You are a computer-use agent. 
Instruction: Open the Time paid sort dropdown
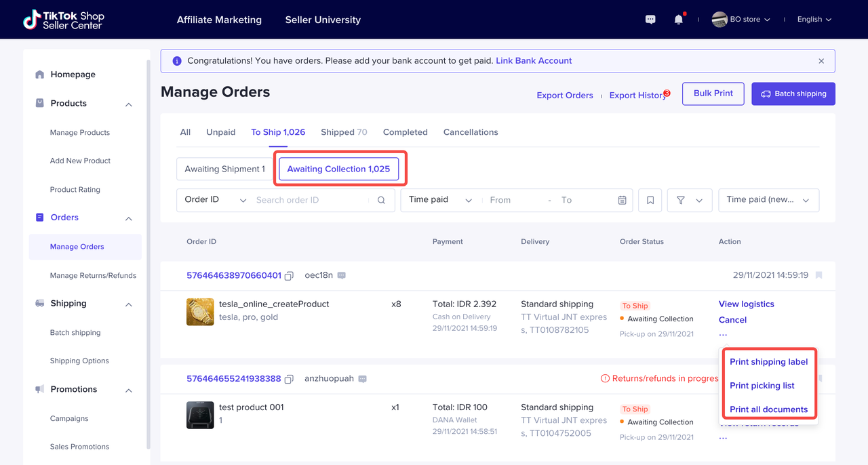pyautogui.click(x=768, y=200)
